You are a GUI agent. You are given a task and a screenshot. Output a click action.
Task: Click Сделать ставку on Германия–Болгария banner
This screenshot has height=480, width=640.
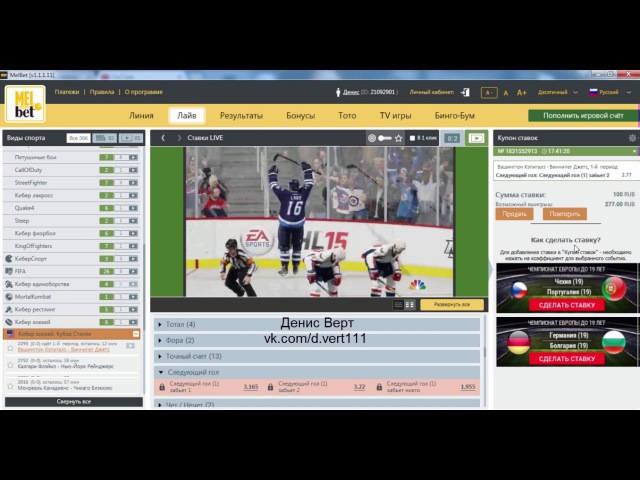pos(567,359)
